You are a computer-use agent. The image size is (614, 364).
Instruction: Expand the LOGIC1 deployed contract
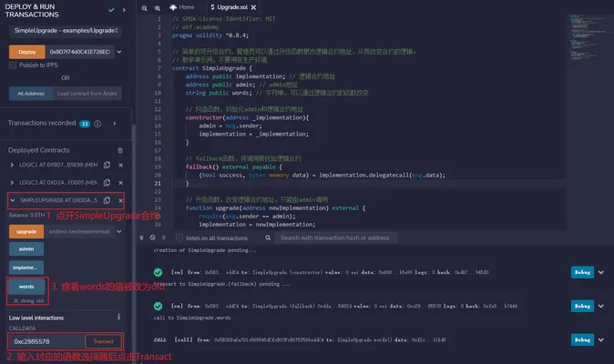click(12, 165)
